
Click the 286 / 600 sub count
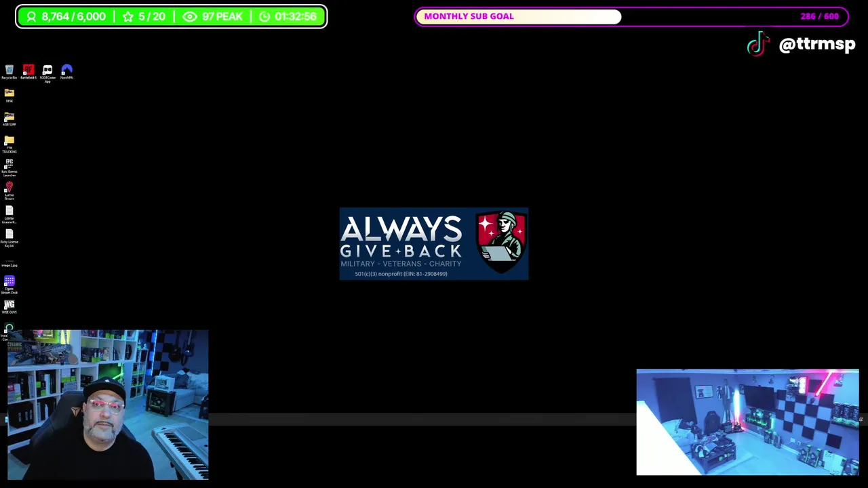pos(819,16)
